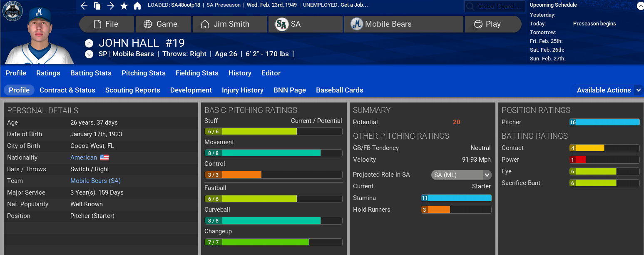Go to next player with down chevron
This screenshot has height=255, width=644.
tap(89, 54)
